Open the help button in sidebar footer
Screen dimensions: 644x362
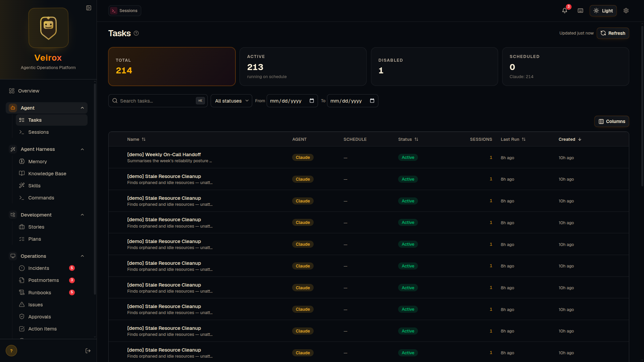click(11, 351)
